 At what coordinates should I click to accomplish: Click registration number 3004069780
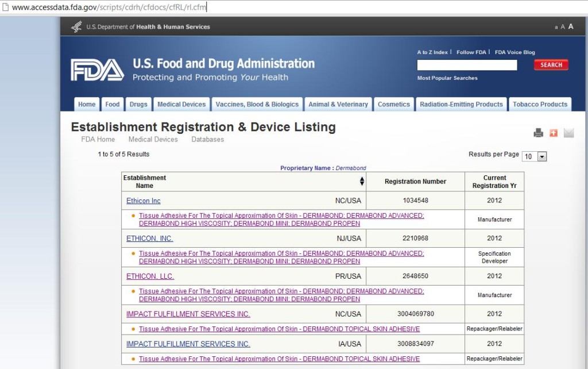coord(416,314)
